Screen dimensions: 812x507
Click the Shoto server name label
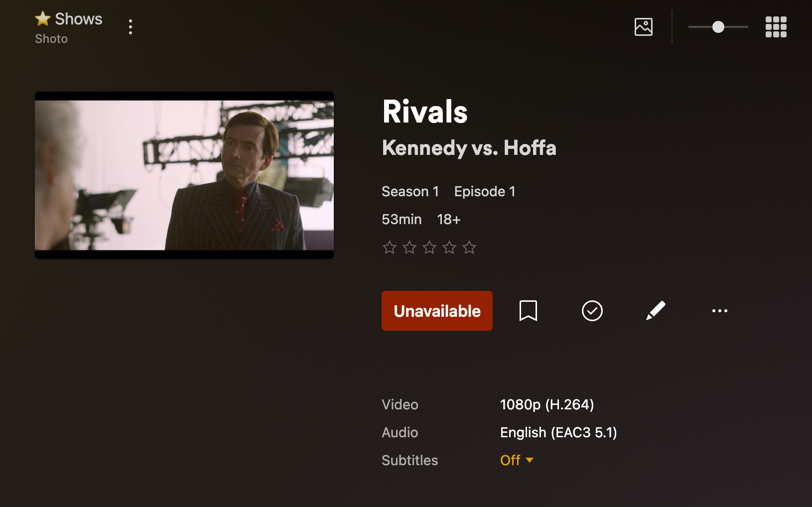(x=51, y=39)
